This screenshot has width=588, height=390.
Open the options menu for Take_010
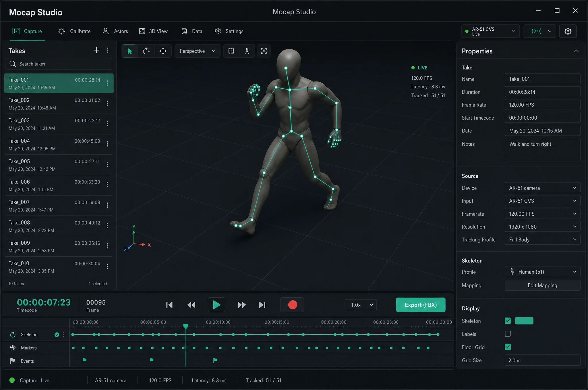pos(107,266)
